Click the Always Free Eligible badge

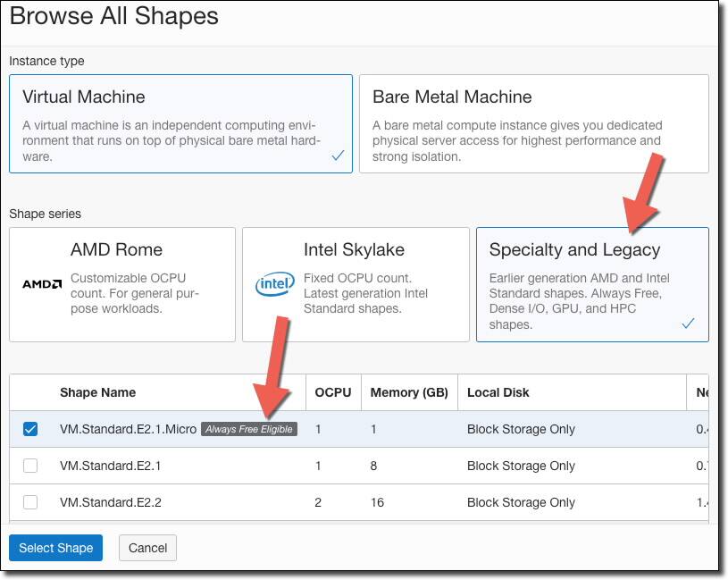click(x=250, y=429)
